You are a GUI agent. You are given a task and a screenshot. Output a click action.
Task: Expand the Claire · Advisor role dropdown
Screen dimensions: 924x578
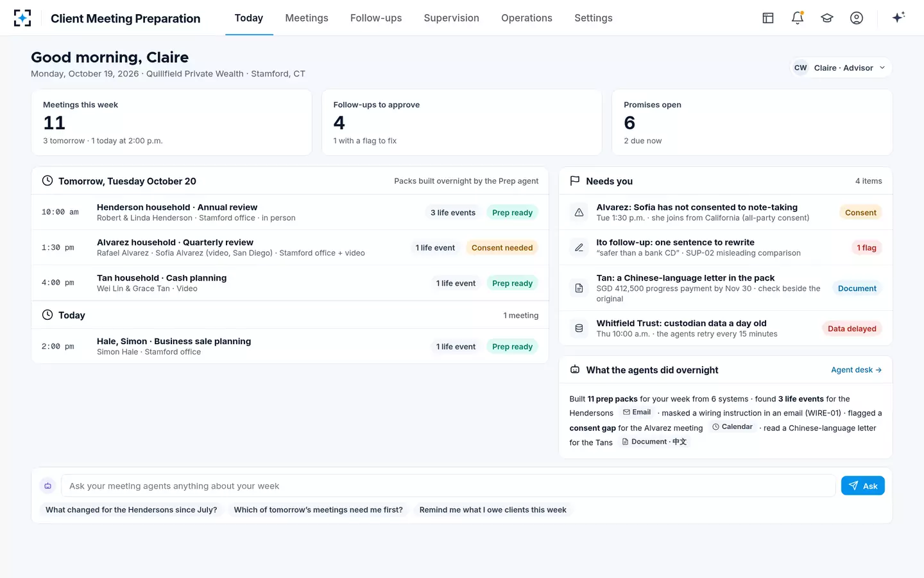841,68
